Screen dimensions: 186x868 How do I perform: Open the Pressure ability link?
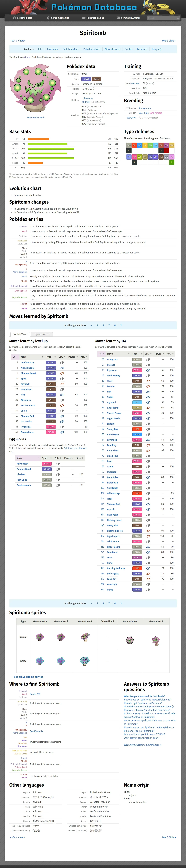click(x=88, y=98)
